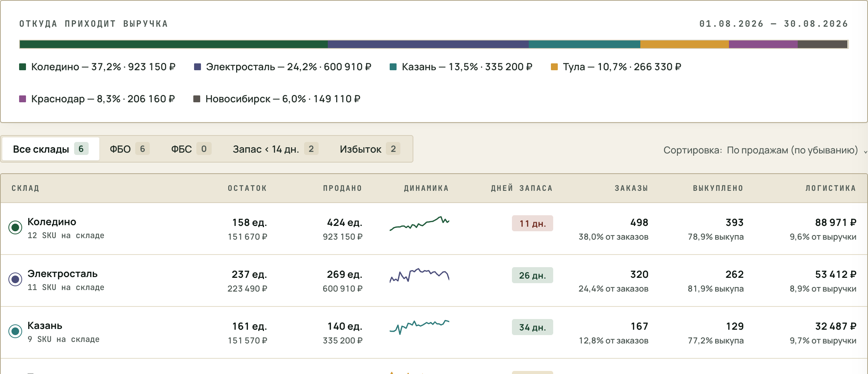Image resolution: width=868 pixels, height=374 pixels.
Task: Select the Коледино warehouse radio button
Action: coord(15,228)
